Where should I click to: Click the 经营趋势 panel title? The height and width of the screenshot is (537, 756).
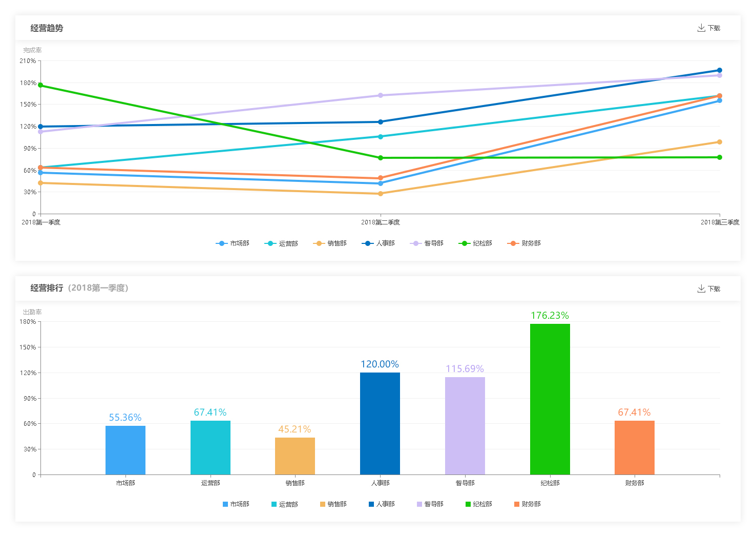pyautogui.click(x=47, y=28)
